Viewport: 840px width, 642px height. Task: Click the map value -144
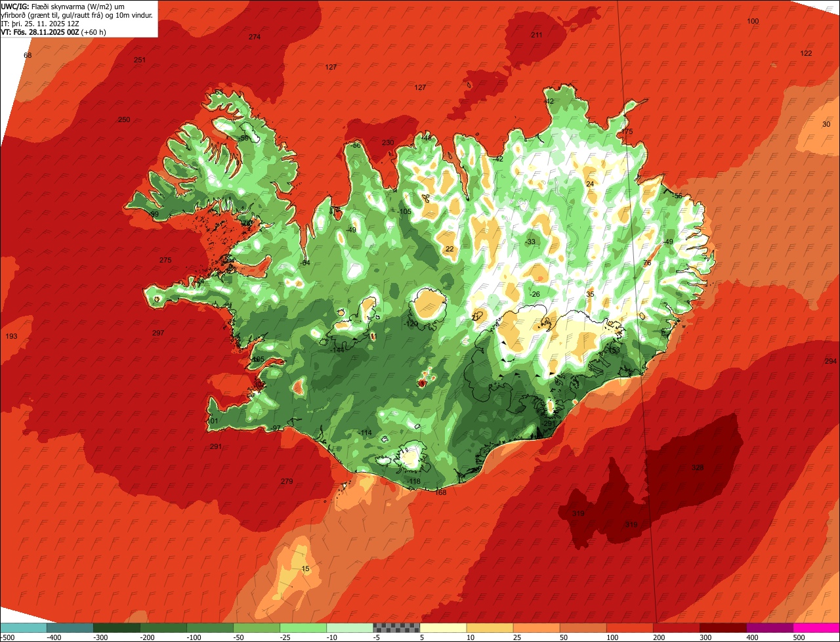pos(338,350)
